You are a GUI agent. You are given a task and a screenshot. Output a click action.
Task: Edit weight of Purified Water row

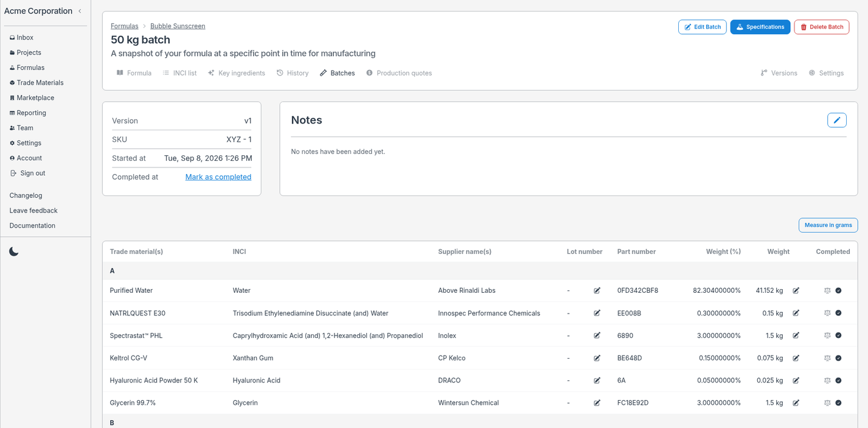(796, 290)
